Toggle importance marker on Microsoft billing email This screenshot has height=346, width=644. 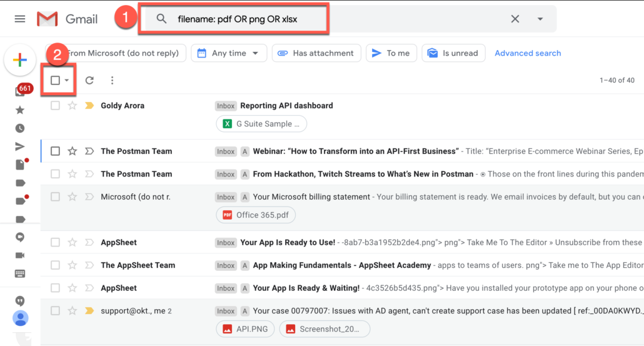coord(89,197)
